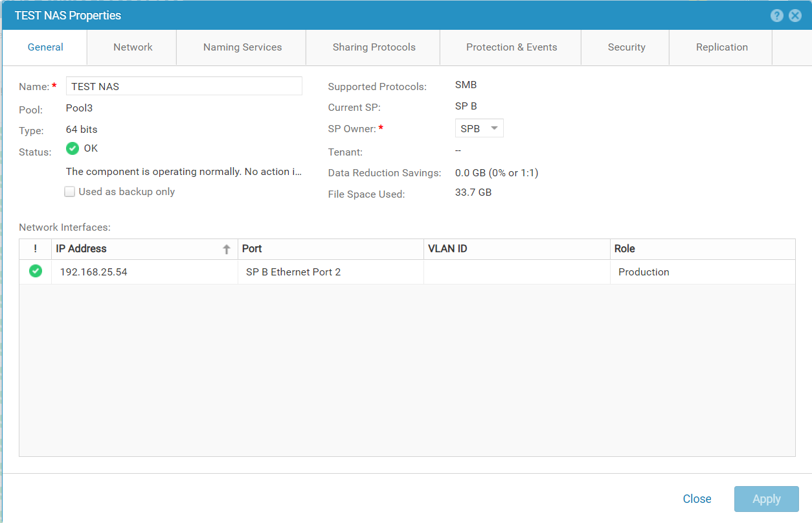Viewport: 812px width, 523px height.
Task: Click the ascending sort arrow on IP Address
Action: (x=226, y=249)
